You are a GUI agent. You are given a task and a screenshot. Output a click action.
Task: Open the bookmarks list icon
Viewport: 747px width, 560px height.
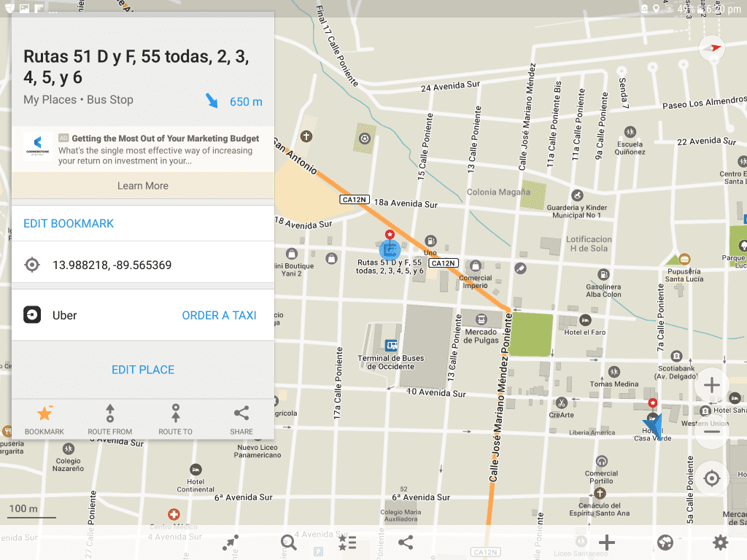(347, 542)
